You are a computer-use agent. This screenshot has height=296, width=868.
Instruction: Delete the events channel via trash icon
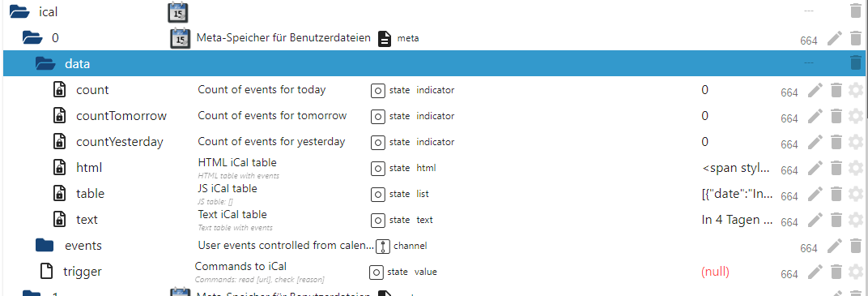pyautogui.click(x=855, y=246)
